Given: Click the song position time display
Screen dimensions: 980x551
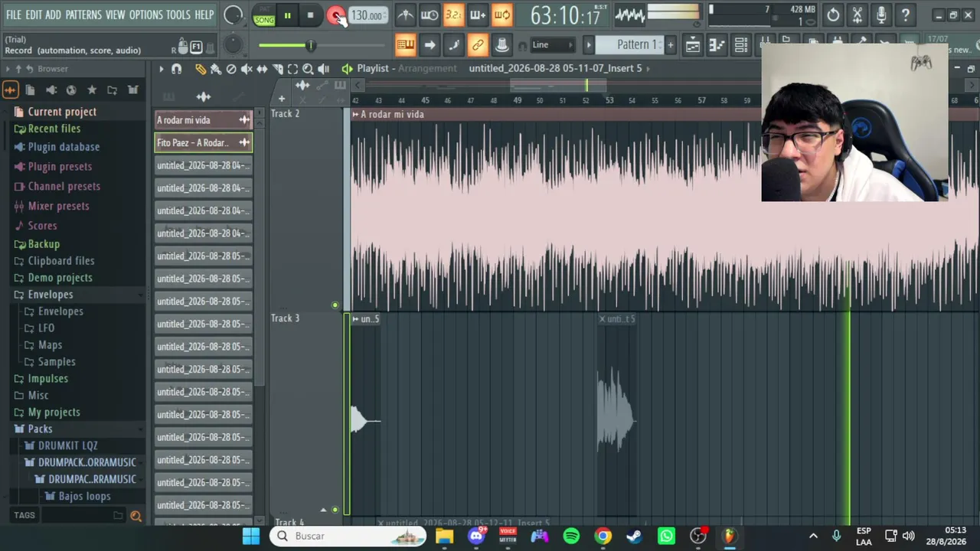Looking at the screenshot, I should pyautogui.click(x=565, y=15).
